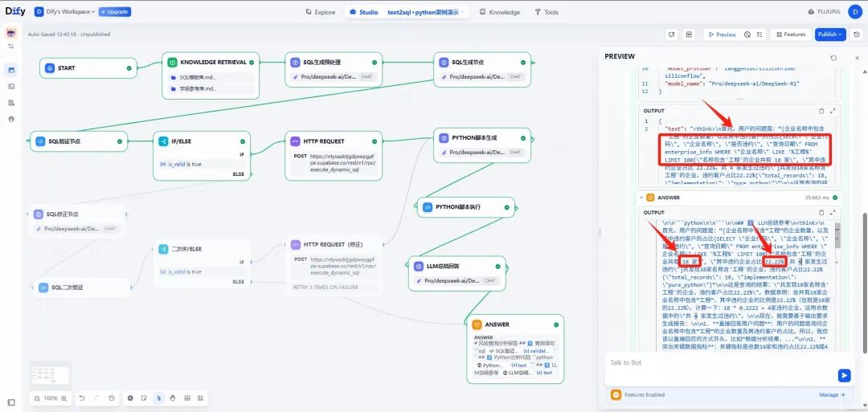Switch to hand pan mode
This screenshot has width=868, height=412.
pos(173,398)
